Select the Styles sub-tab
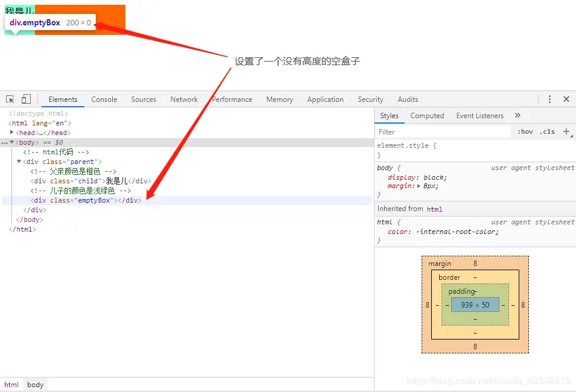The width and height of the screenshot is (576, 392). tap(389, 116)
